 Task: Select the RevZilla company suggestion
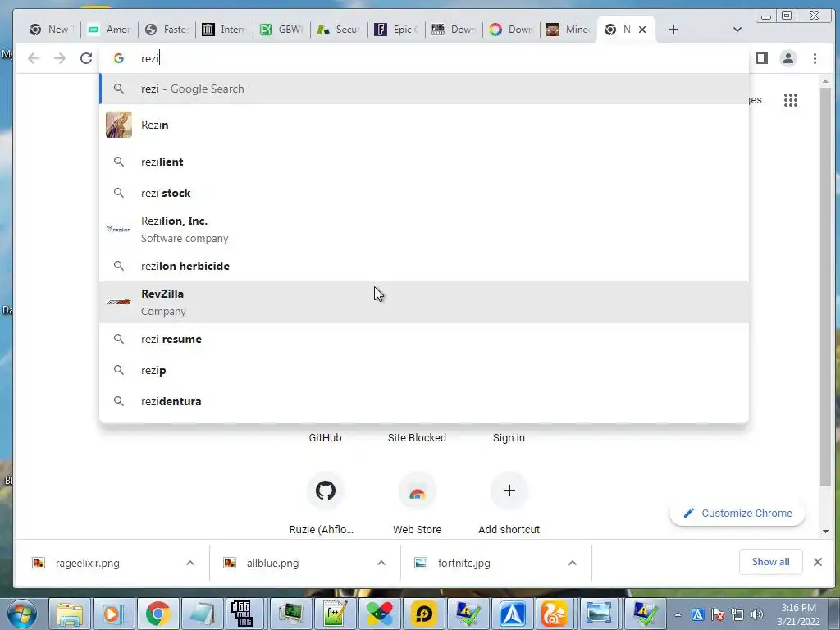coord(424,302)
